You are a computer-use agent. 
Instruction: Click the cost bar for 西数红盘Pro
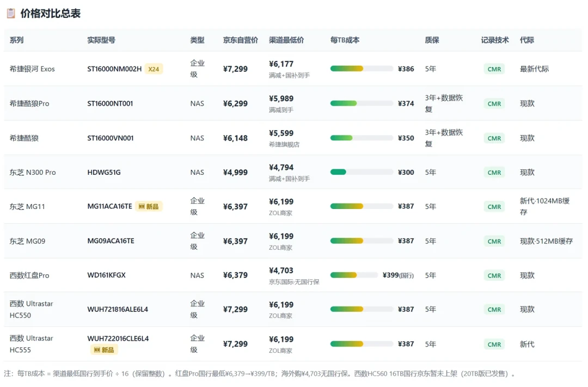tap(354, 275)
